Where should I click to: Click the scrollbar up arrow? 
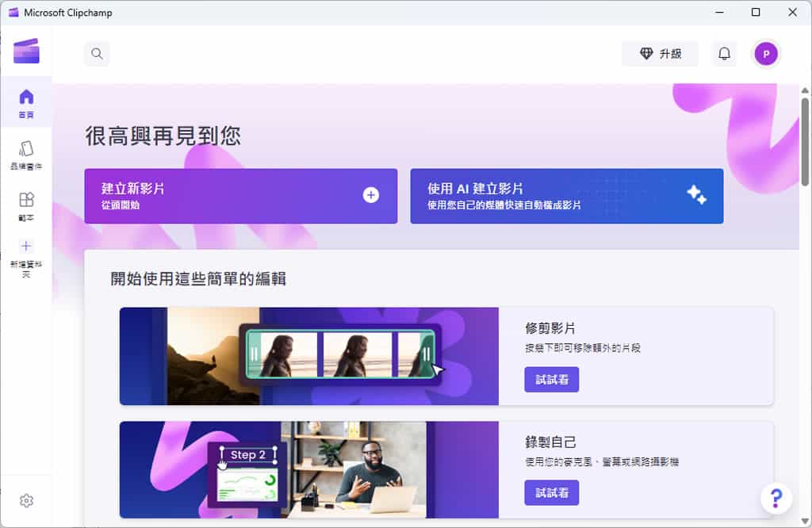click(x=805, y=90)
